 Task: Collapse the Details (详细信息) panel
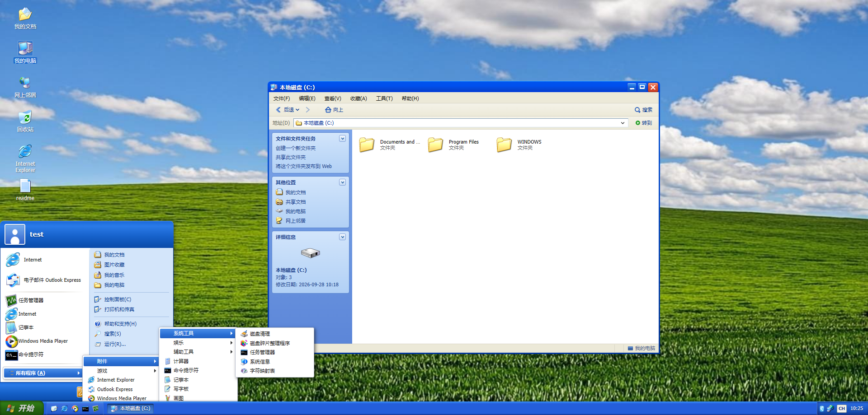tap(342, 237)
